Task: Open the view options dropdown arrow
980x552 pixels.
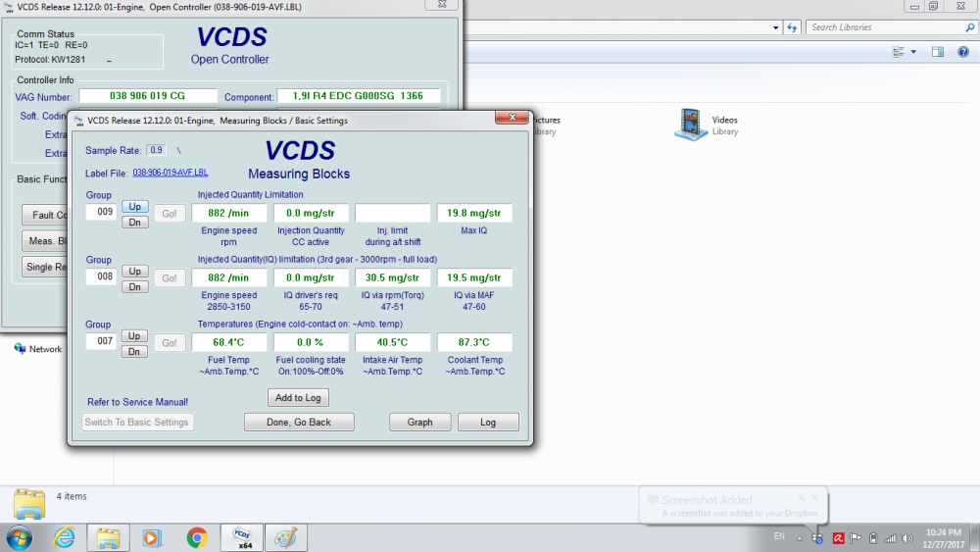Action: [x=913, y=52]
